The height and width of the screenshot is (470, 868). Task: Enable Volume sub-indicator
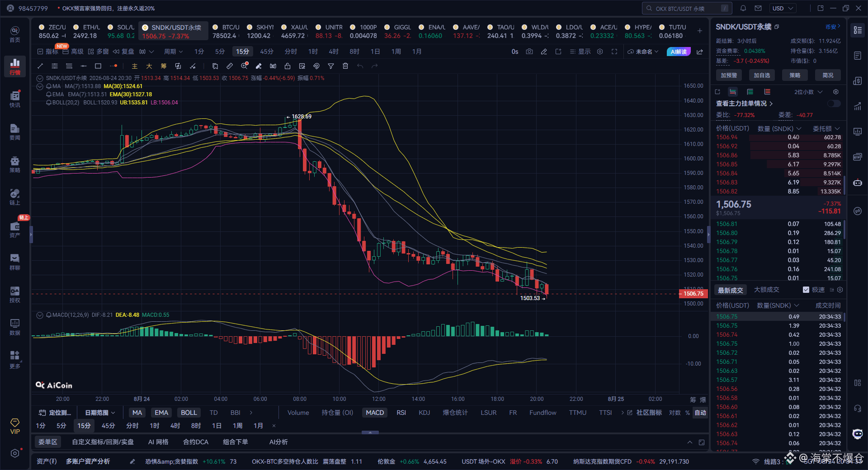tap(298, 413)
